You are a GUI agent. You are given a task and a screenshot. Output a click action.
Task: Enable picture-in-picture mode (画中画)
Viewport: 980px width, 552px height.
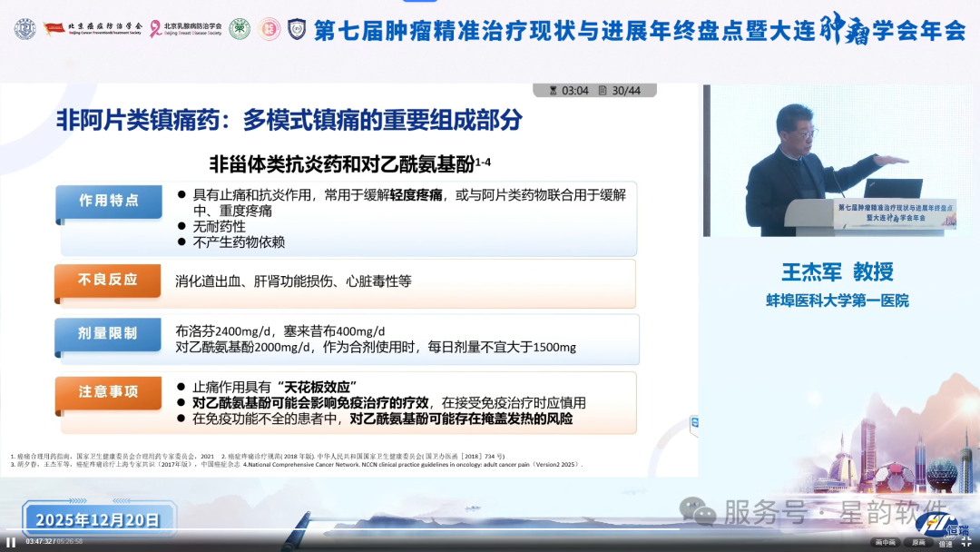click(x=887, y=540)
